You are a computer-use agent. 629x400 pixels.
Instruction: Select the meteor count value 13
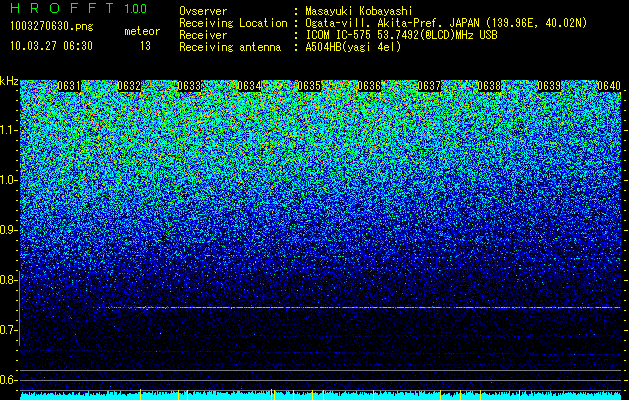click(145, 46)
